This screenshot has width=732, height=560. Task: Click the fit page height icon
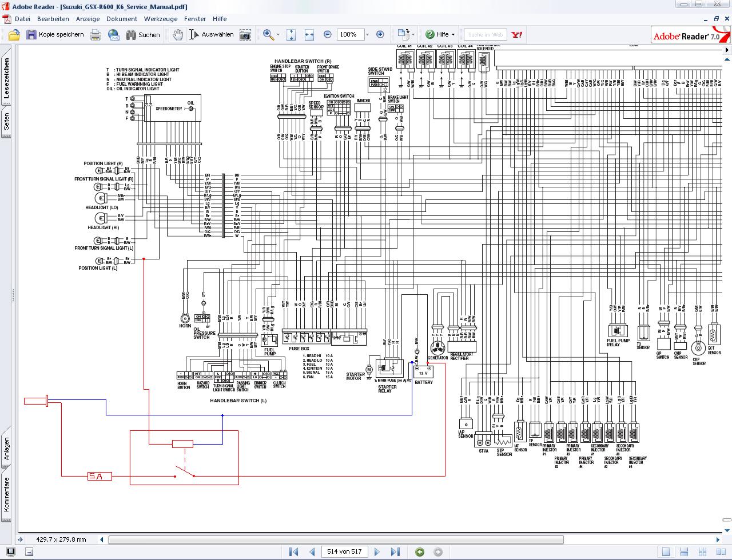point(291,35)
